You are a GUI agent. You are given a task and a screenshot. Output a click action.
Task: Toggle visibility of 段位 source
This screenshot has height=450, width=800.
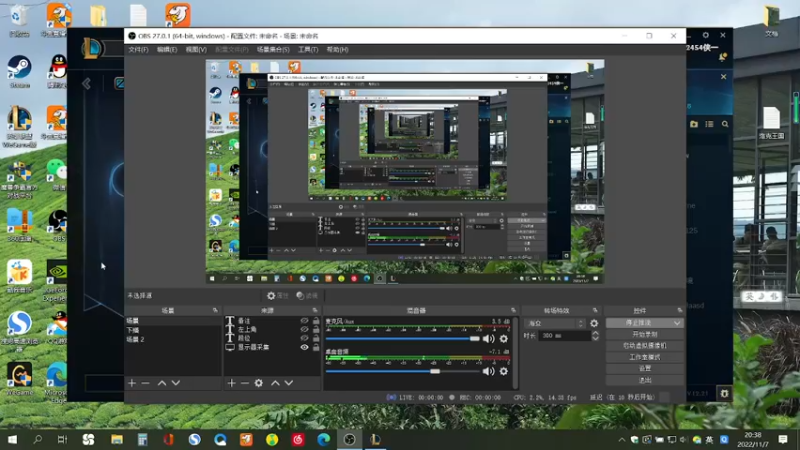click(304, 338)
